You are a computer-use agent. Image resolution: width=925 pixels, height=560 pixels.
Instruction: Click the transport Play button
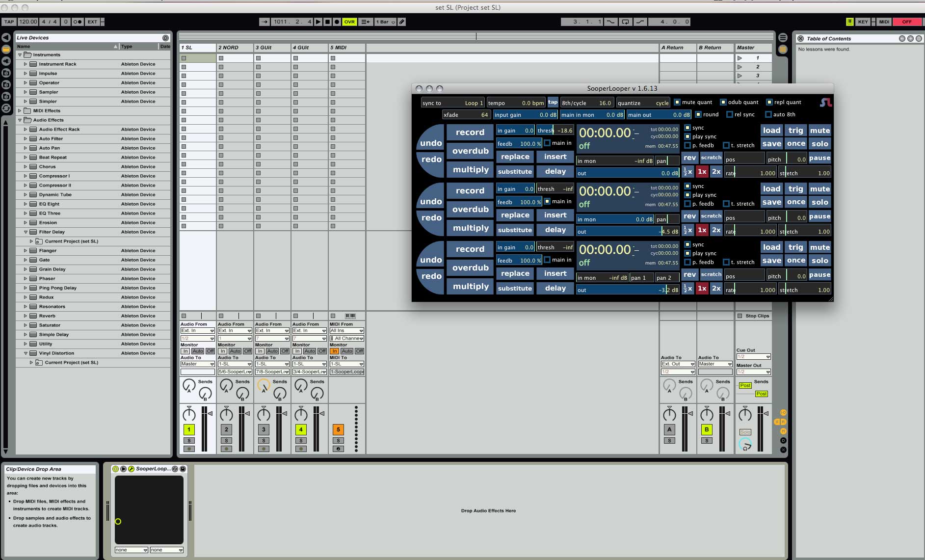(x=318, y=22)
